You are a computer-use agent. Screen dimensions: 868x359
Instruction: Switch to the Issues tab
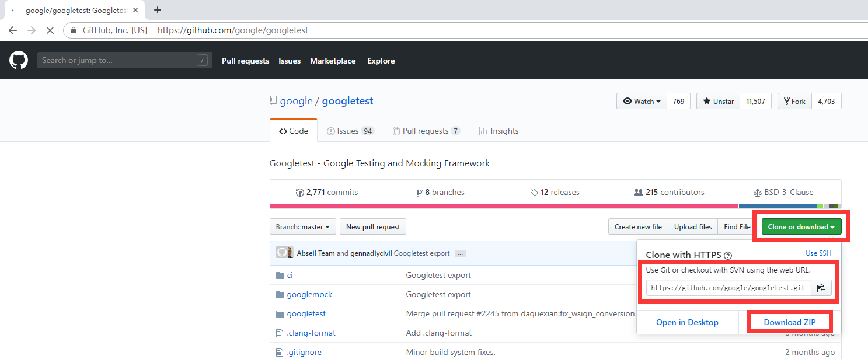pyautogui.click(x=350, y=131)
